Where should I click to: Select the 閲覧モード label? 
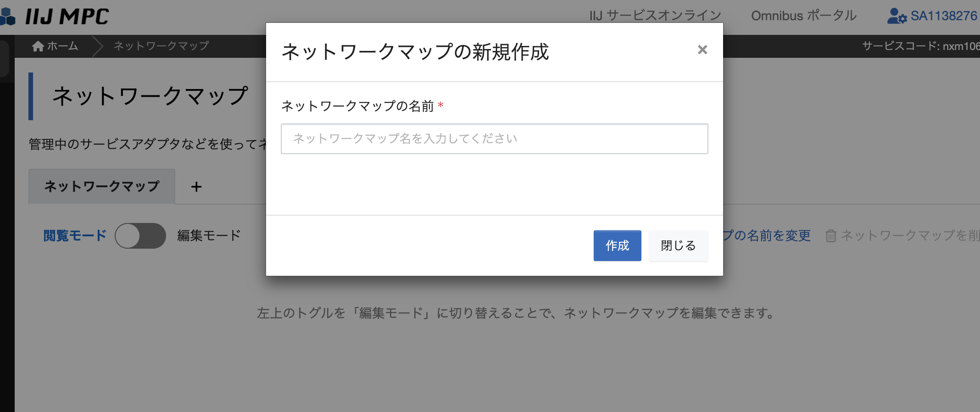pos(75,236)
